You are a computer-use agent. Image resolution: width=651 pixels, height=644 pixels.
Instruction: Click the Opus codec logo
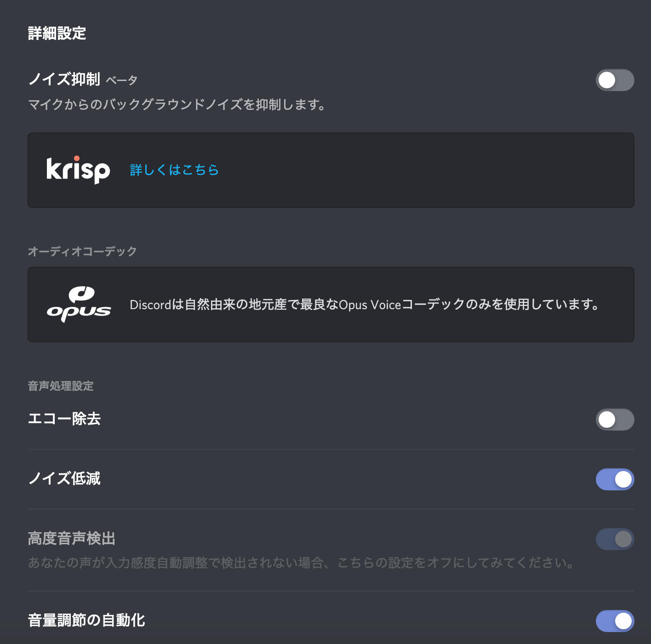tap(79, 304)
